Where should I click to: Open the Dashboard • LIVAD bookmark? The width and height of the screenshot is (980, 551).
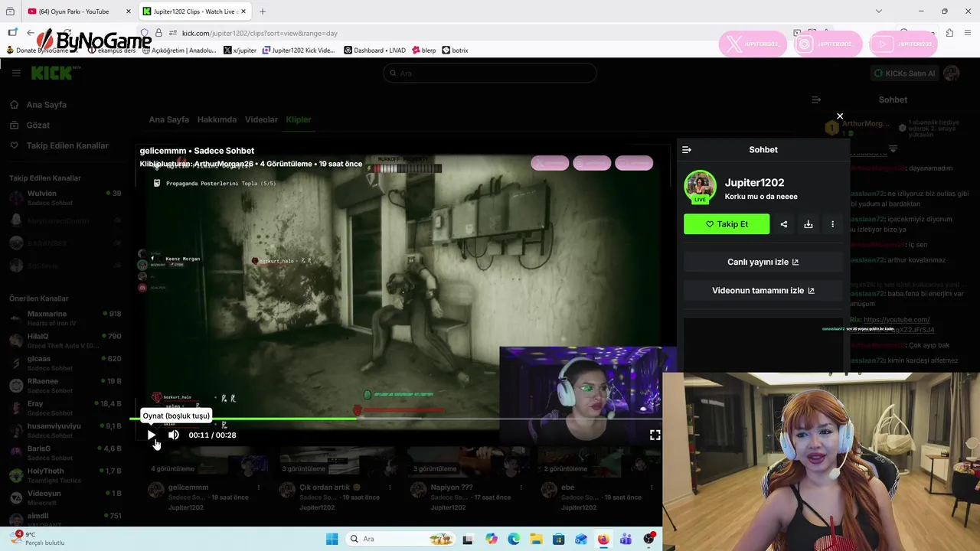(x=374, y=51)
